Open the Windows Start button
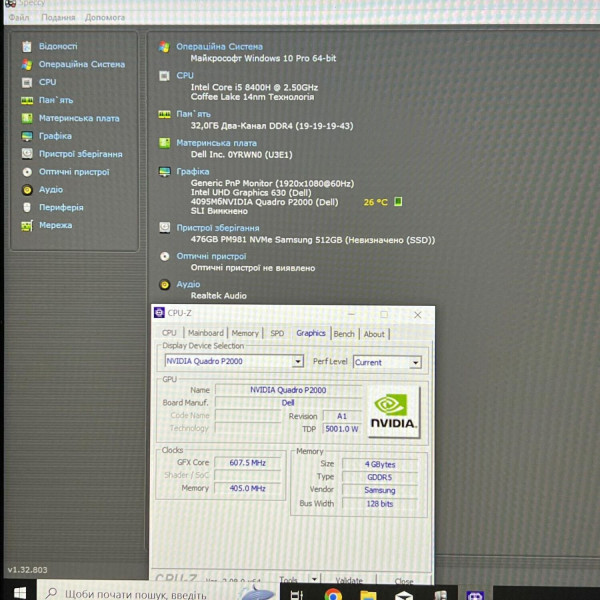 [x=20, y=593]
